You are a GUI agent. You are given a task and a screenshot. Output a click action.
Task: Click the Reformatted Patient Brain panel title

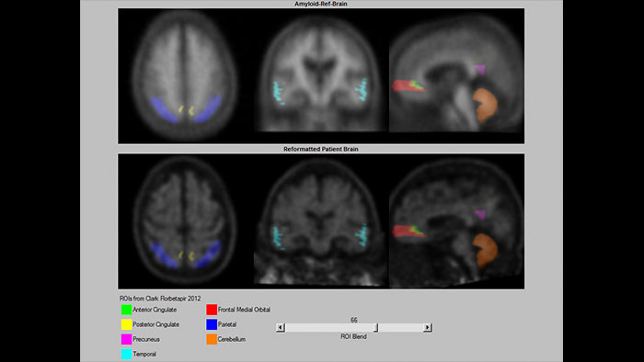[x=321, y=149]
